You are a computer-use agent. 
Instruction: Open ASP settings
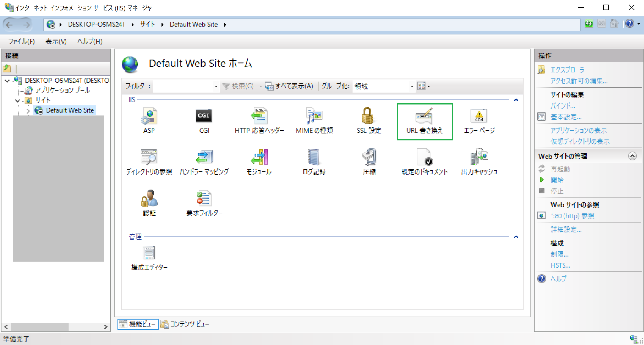tap(149, 121)
